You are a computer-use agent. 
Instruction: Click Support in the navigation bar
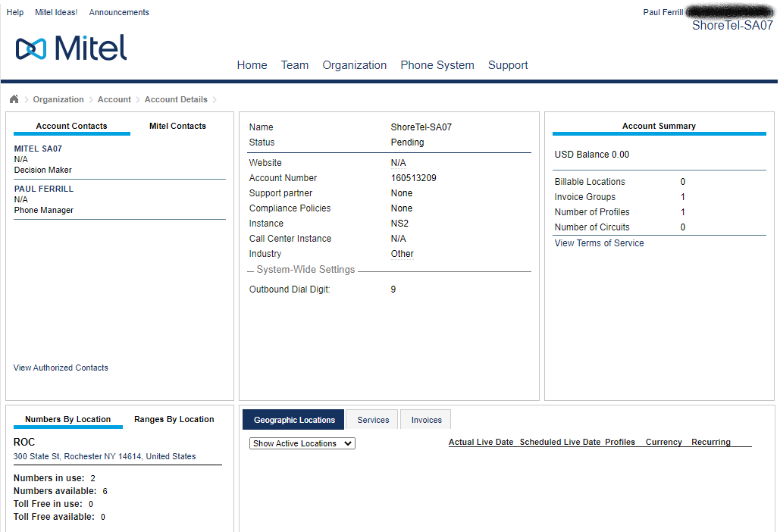[x=508, y=65]
